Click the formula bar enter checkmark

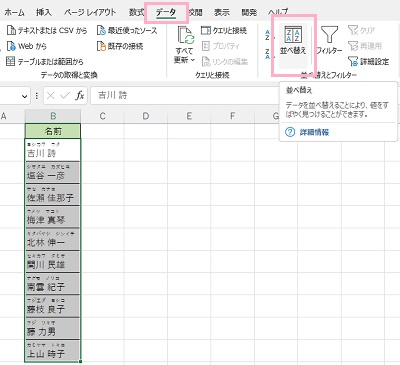coord(65,96)
